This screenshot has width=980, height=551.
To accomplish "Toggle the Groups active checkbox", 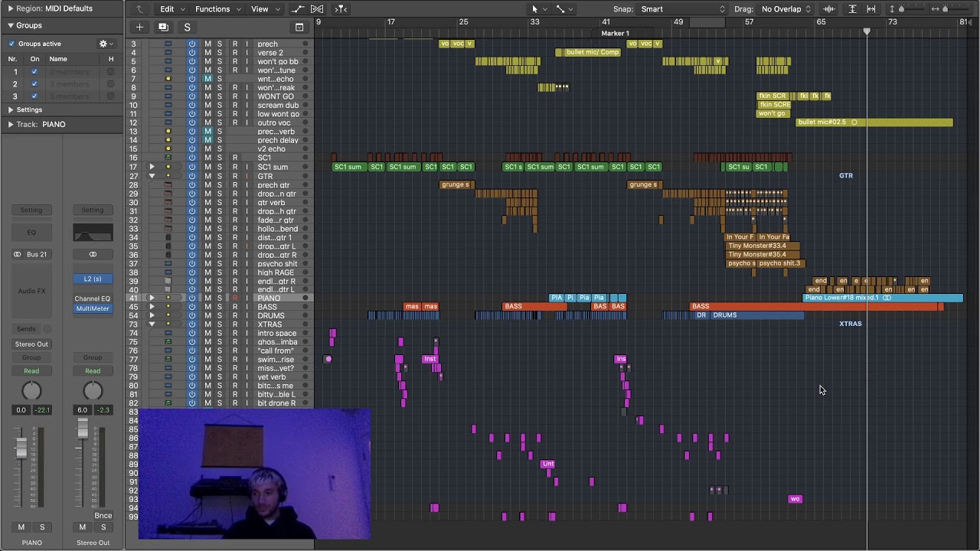I will (x=11, y=44).
